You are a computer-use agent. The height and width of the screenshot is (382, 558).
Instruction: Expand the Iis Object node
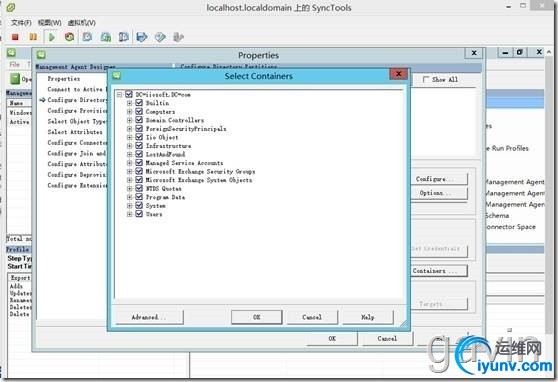130,137
